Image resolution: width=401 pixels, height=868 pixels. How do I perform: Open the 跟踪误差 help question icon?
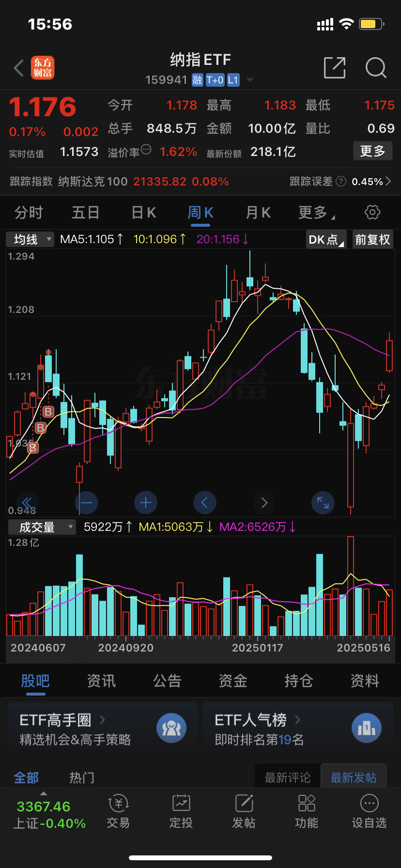pyautogui.click(x=341, y=181)
